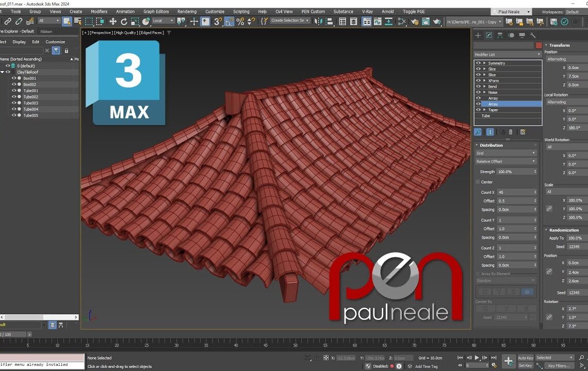This screenshot has height=371, width=588.
Task: Enable the Center checkbox under Distribution
Action: click(478, 182)
